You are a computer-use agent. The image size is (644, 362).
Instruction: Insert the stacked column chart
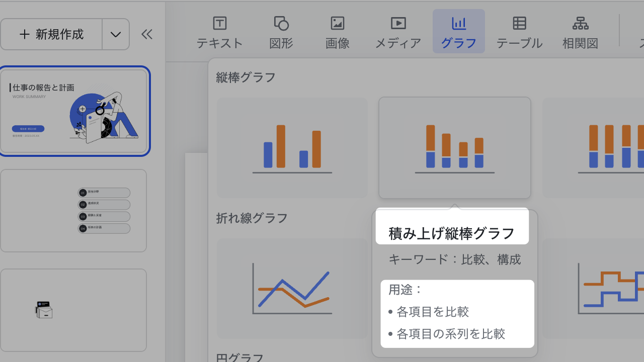point(454,148)
